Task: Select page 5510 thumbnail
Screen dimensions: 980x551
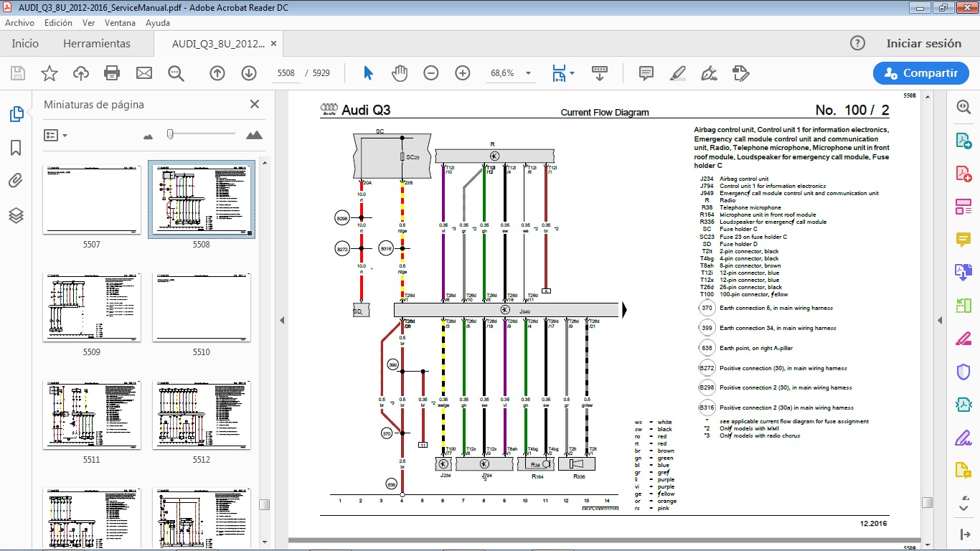Action: coord(202,307)
